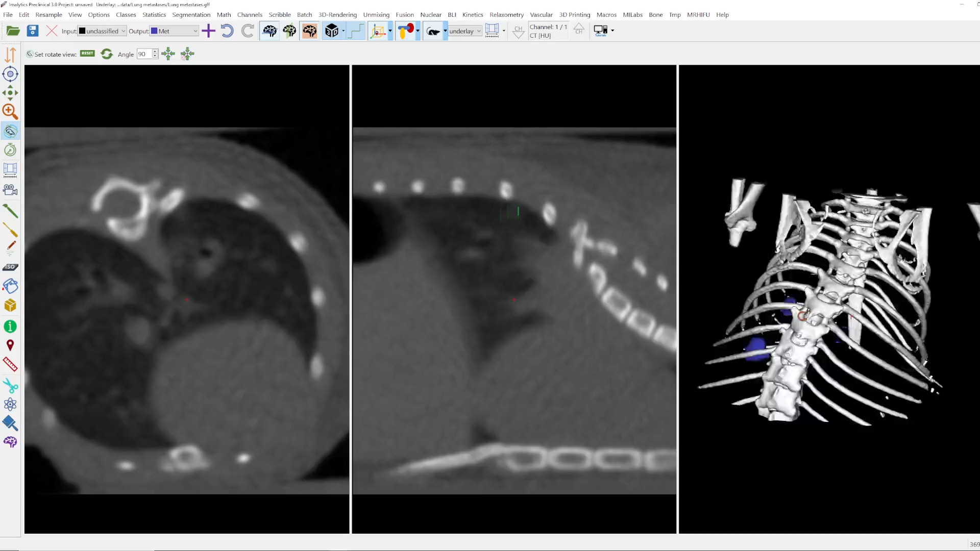Select the highlighted rotate view tool in sidebar
980x551 pixels.
(x=10, y=131)
